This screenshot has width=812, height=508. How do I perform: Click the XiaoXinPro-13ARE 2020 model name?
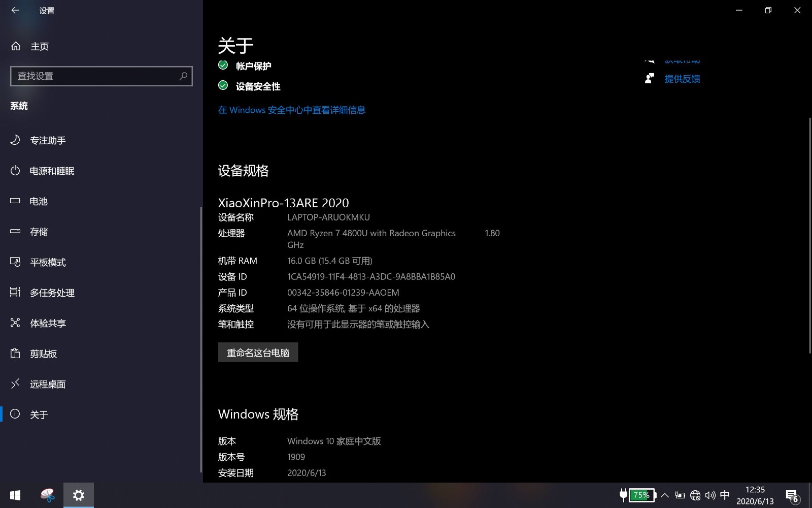pyautogui.click(x=284, y=203)
